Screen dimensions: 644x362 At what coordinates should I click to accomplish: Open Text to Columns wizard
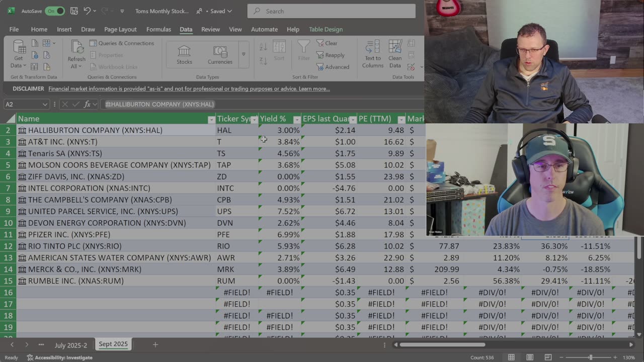pos(373,54)
